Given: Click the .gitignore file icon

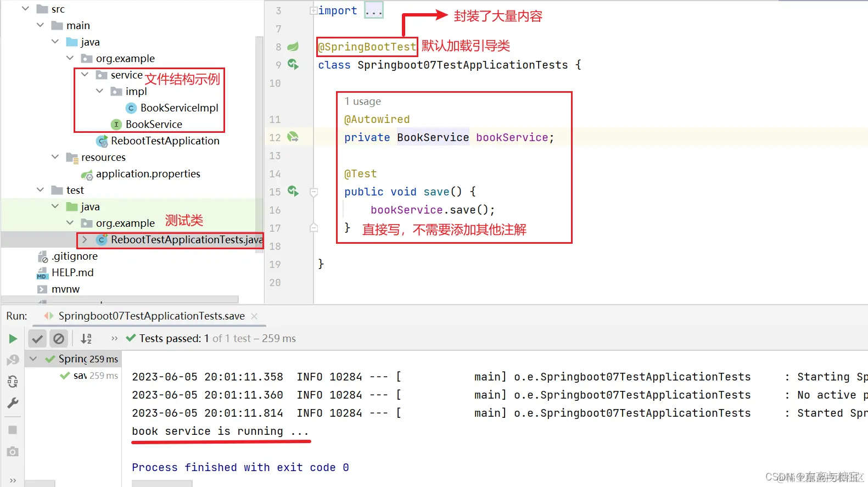Looking at the screenshot, I should (x=42, y=256).
